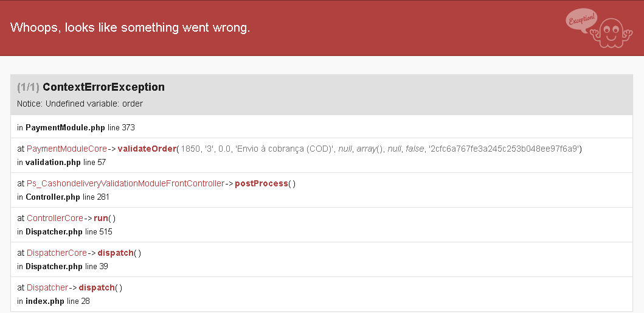644x313 pixels.
Task: Click the Dispatcher.php line 39 file reference
Action: click(x=63, y=267)
